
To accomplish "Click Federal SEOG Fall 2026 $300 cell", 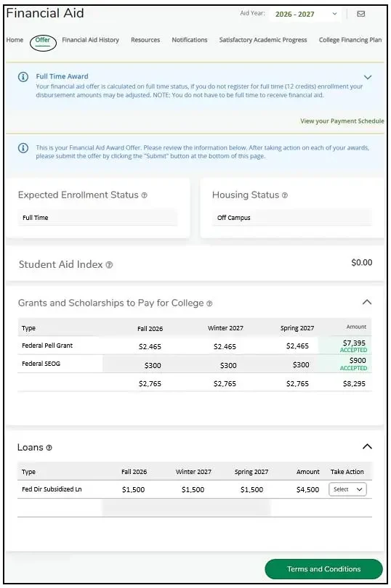I will click(x=153, y=366).
